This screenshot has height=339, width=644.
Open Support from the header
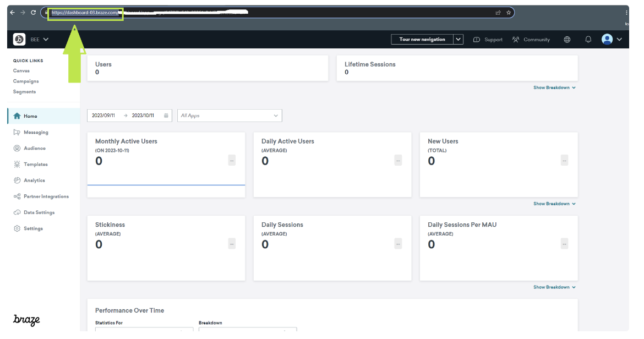point(488,40)
